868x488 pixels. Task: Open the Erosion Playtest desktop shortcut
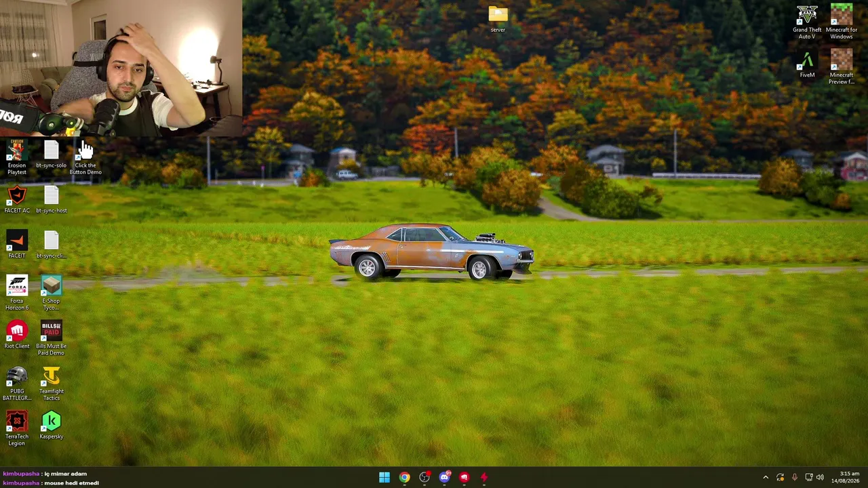[x=17, y=157]
